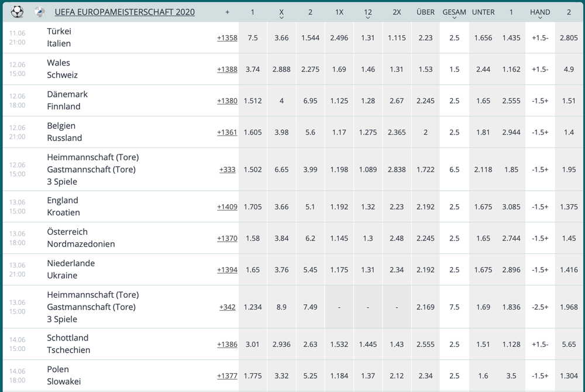Select Dänemark win odds 1.512

point(253,101)
